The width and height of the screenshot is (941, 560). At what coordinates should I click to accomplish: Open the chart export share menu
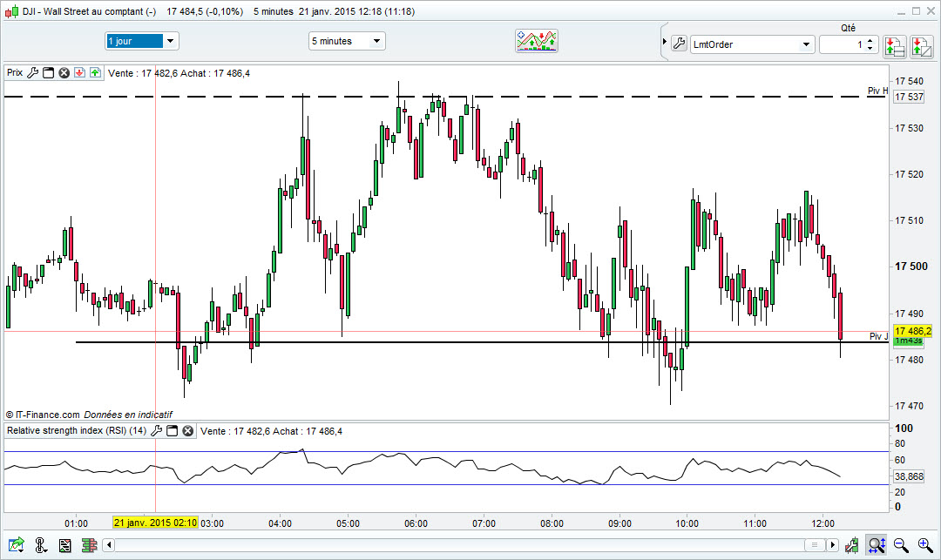point(17,545)
